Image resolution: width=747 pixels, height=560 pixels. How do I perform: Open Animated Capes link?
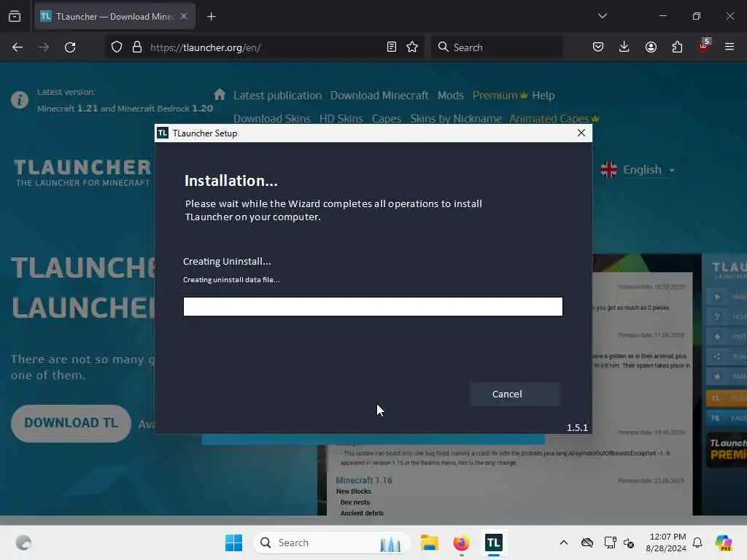tap(554, 118)
